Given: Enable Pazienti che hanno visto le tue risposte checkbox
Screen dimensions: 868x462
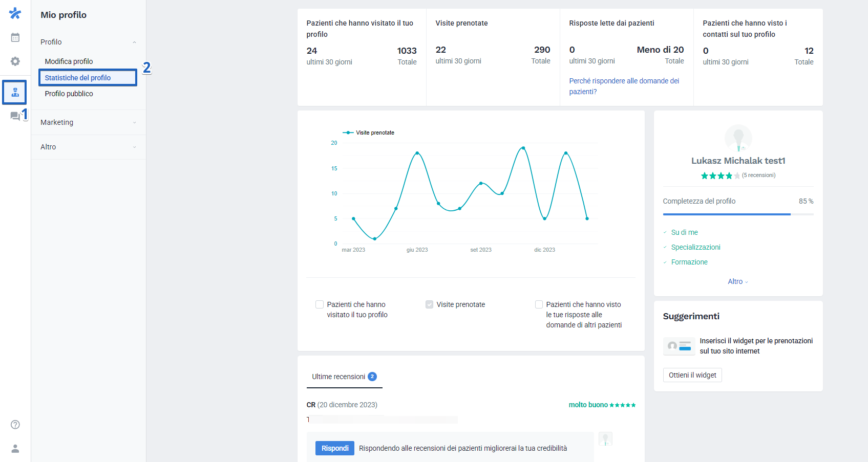Looking at the screenshot, I should (539, 304).
